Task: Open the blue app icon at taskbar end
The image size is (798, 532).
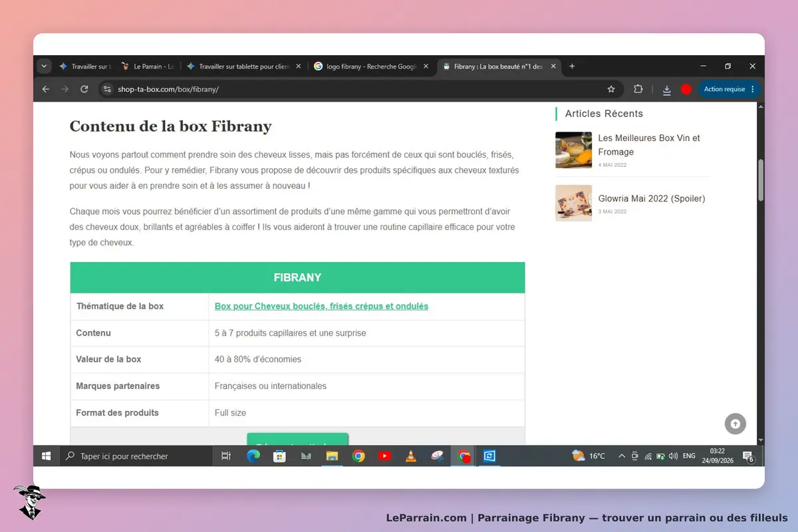Action: point(489,456)
